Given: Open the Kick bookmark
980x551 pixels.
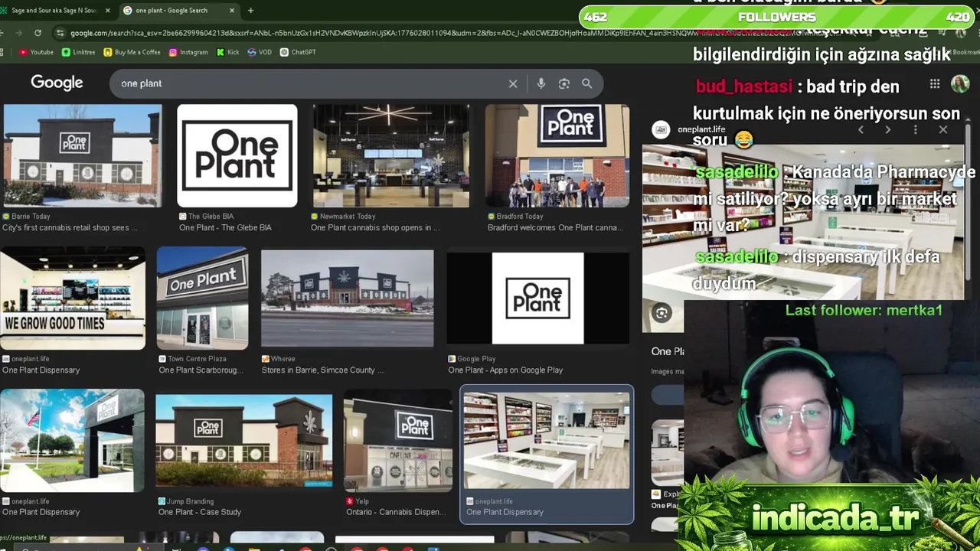Looking at the screenshot, I should tap(227, 52).
